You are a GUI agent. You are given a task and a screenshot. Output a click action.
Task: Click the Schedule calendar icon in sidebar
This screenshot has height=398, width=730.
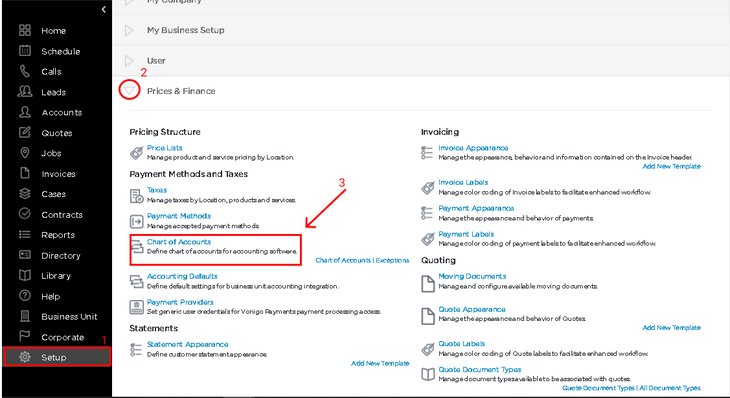25,51
